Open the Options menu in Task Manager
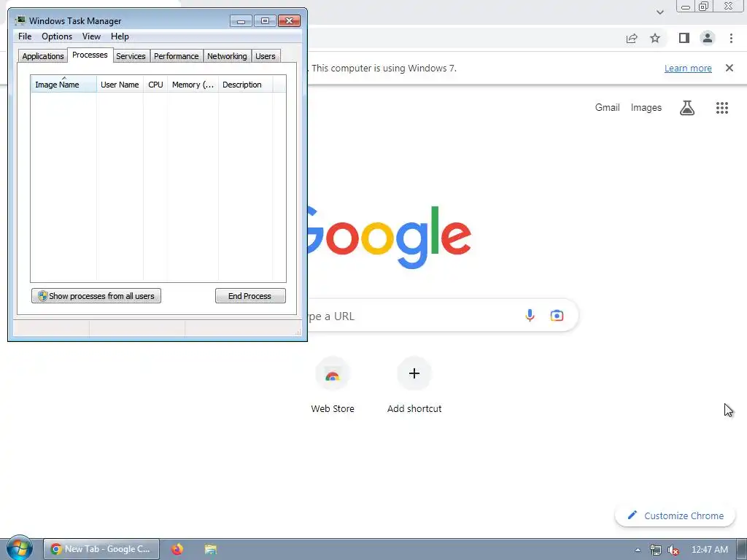The width and height of the screenshot is (747, 560). pos(57,36)
